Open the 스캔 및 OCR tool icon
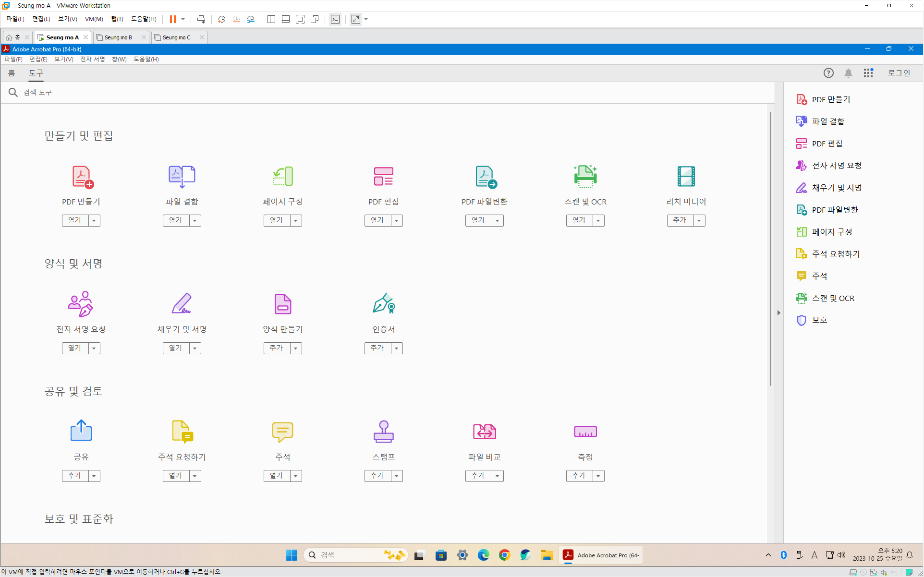Viewport: 924px width, 577px height. pos(585,177)
